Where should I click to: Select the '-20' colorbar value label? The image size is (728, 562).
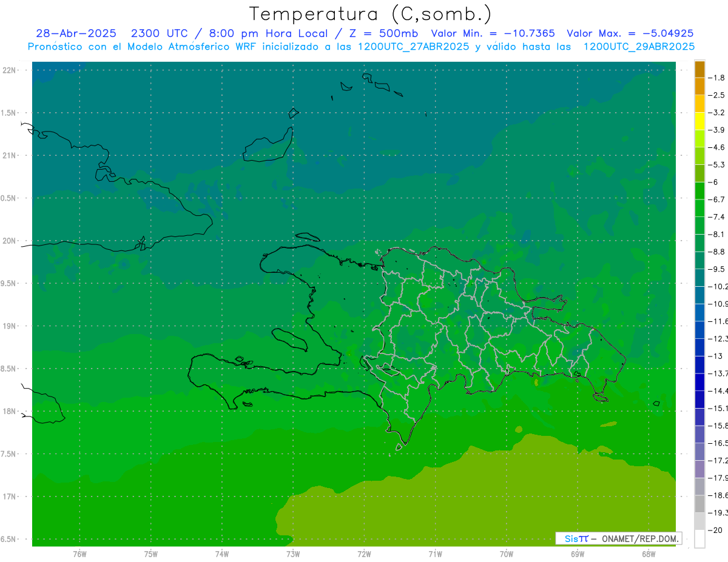coord(716,530)
